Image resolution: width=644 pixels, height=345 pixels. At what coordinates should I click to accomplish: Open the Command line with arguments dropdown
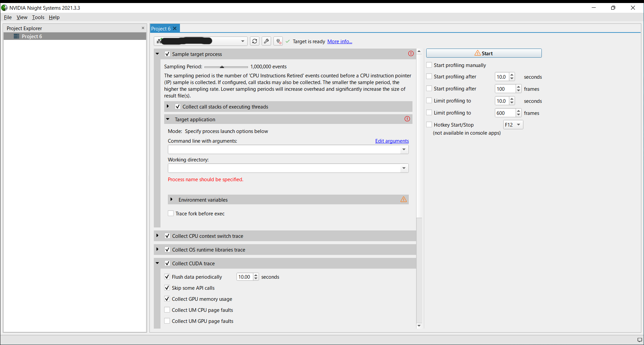(x=404, y=149)
